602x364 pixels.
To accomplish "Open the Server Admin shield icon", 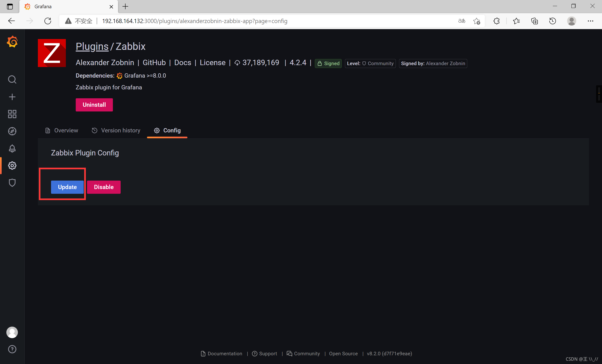I will click(x=12, y=183).
